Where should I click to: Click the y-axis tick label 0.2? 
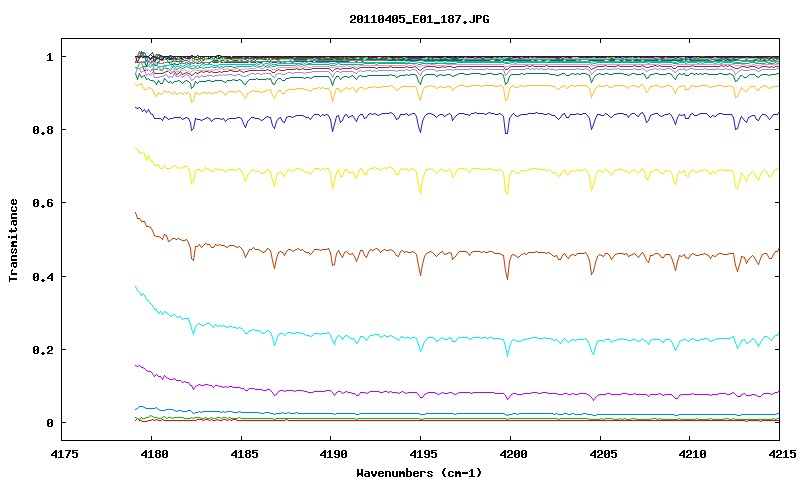tap(43, 350)
